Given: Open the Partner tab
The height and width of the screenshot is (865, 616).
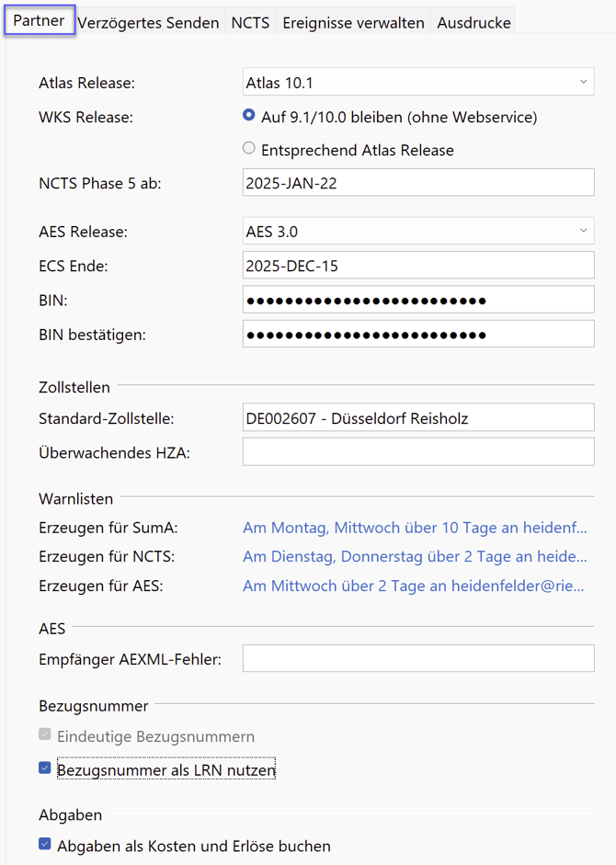Looking at the screenshot, I should (x=39, y=20).
